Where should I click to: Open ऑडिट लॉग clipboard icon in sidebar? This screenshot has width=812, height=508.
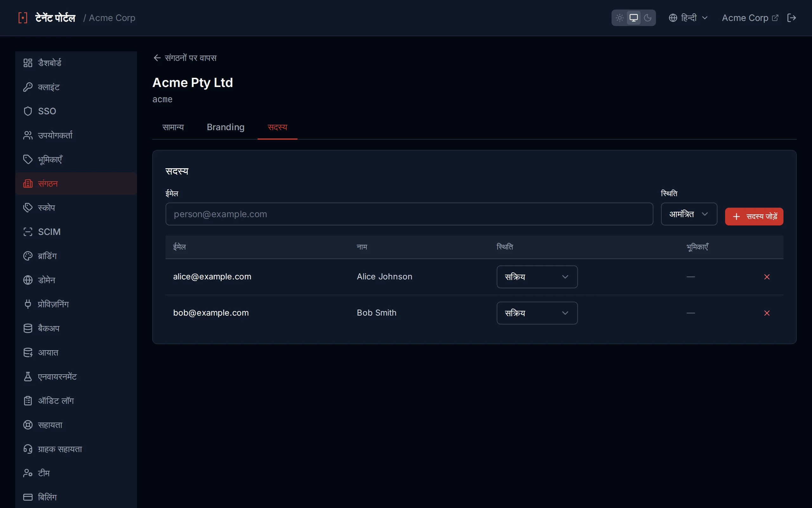click(x=28, y=401)
